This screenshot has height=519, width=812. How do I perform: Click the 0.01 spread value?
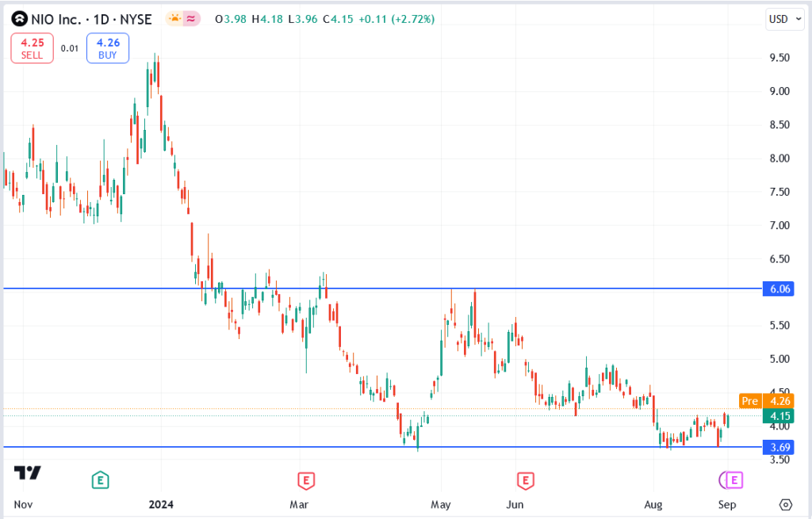tap(70, 48)
